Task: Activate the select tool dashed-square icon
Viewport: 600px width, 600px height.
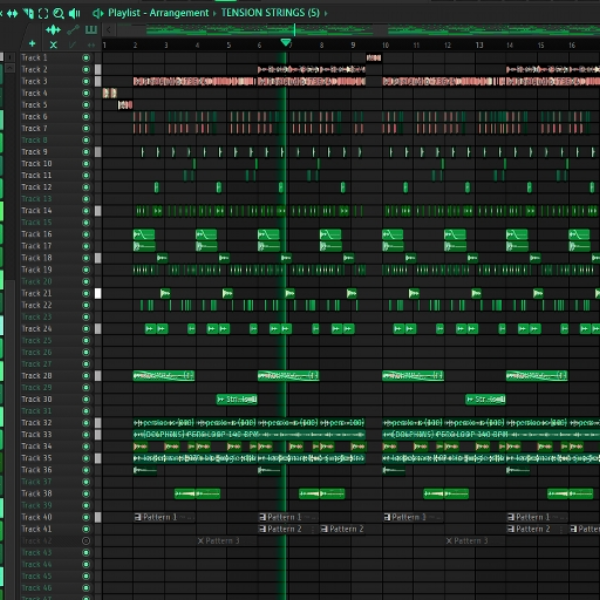Action: pyautogui.click(x=43, y=13)
